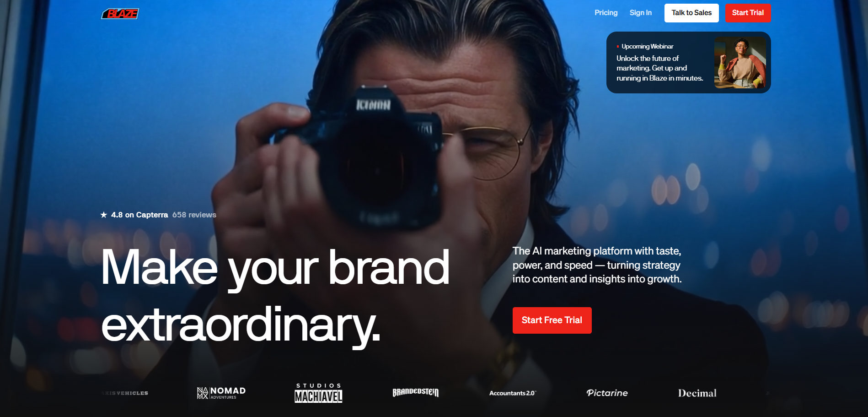
Task: Click the webinar presenter thumbnail image
Action: [740, 62]
